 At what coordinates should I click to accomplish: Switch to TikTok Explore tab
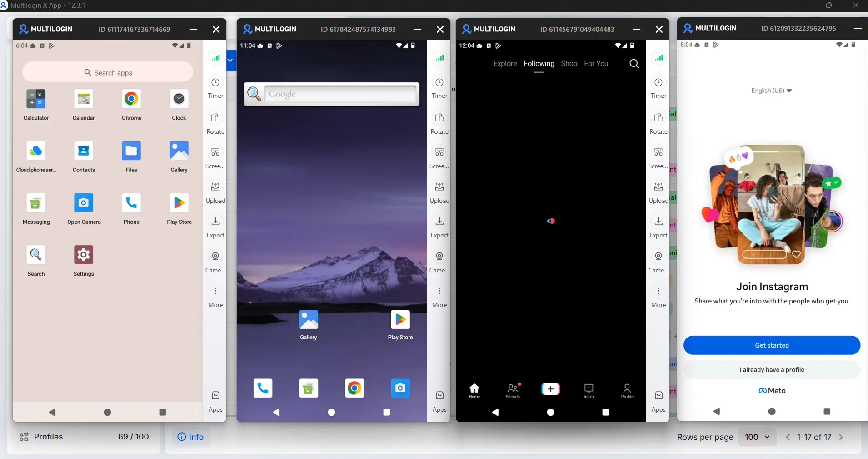[x=505, y=63]
